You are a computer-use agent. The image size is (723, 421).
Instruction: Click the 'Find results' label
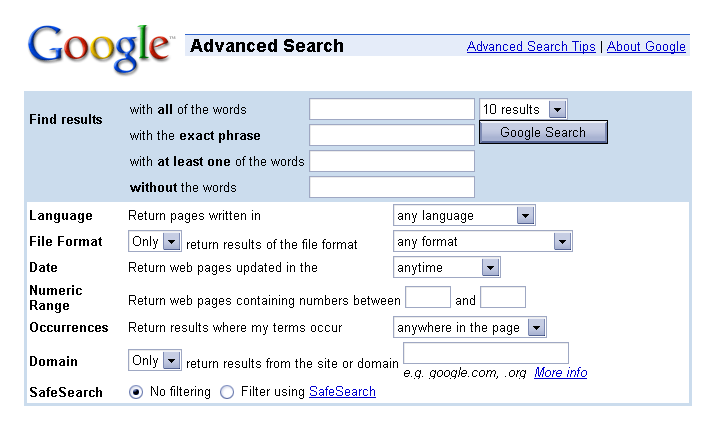(x=66, y=119)
